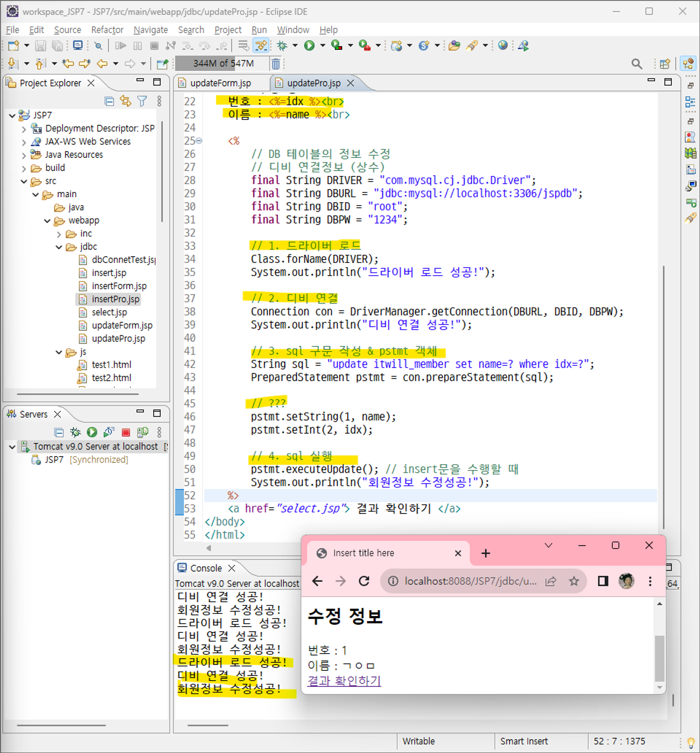Open select.jsp in Project Explorer
This screenshot has width=700, height=753.
click(109, 312)
